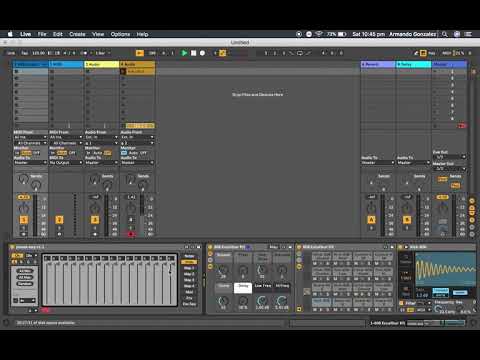
Task: Open macOS Spotlight search
Action: click(445, 34)
